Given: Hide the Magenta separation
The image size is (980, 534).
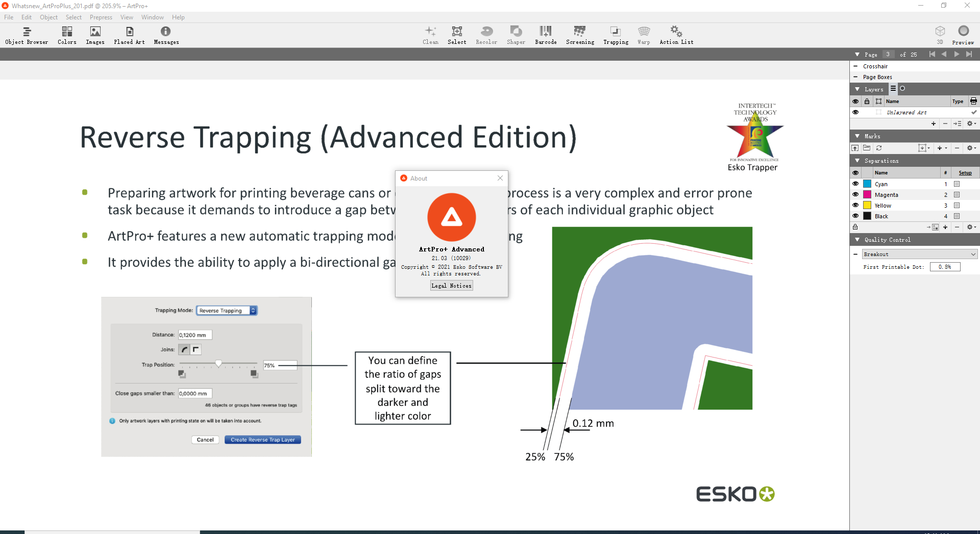Looking at the screenshot, I should 855,194.
